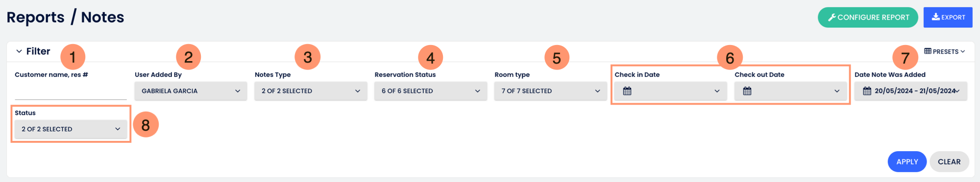Select the 20/05/2024 - 21/05/2024 date range
Viewport: 980px width, 182px height.
click(x=910, y=91)
